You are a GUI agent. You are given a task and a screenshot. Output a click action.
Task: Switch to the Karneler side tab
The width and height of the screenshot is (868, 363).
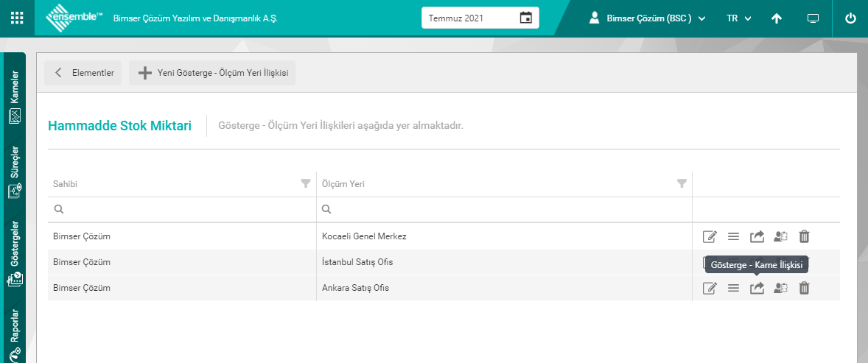coord(15,96)
